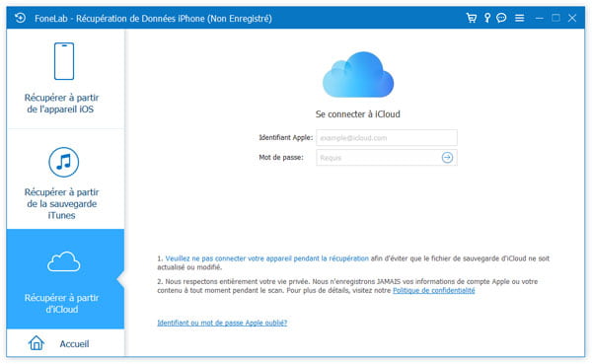Image resolution: width=592 pixels, height=364 pixels.
Task: Minimize the FoneLab window
Action: [539, 18]
